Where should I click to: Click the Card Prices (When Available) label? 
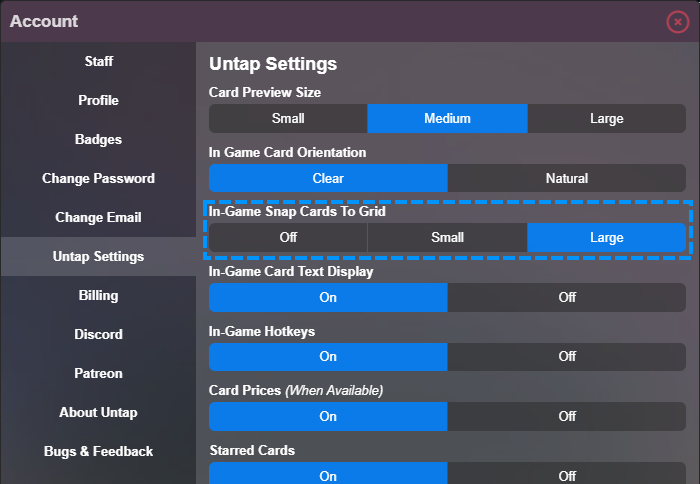tap(296, 391)
